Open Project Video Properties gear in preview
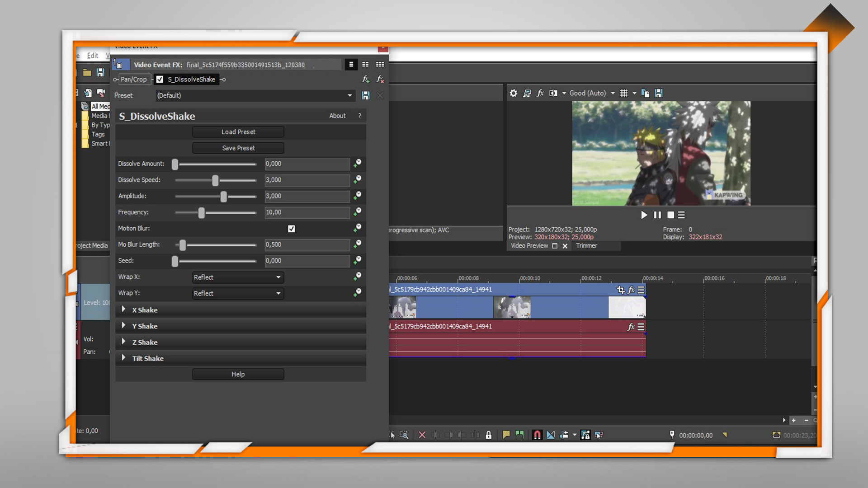The width and height of the screenshot is (868, 488). 513,93
